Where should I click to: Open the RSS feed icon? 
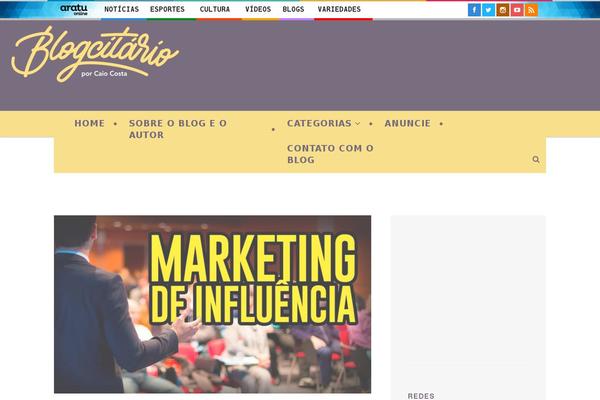532,10
